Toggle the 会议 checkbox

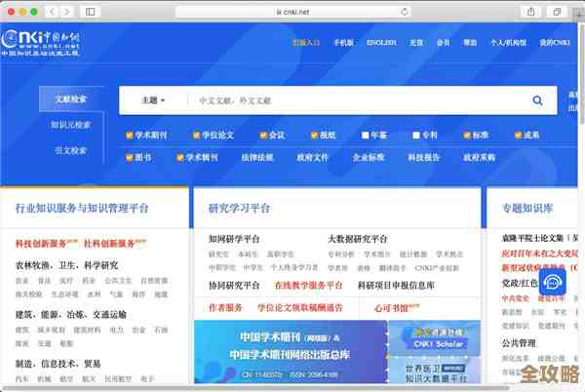coord(263,136)
